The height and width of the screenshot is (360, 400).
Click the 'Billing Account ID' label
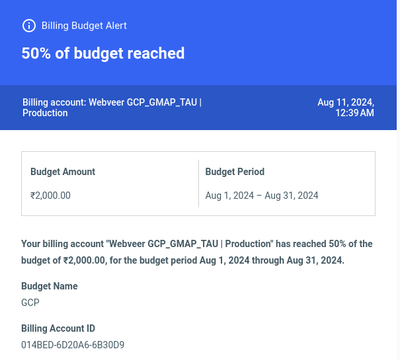(x=58, y=328)
